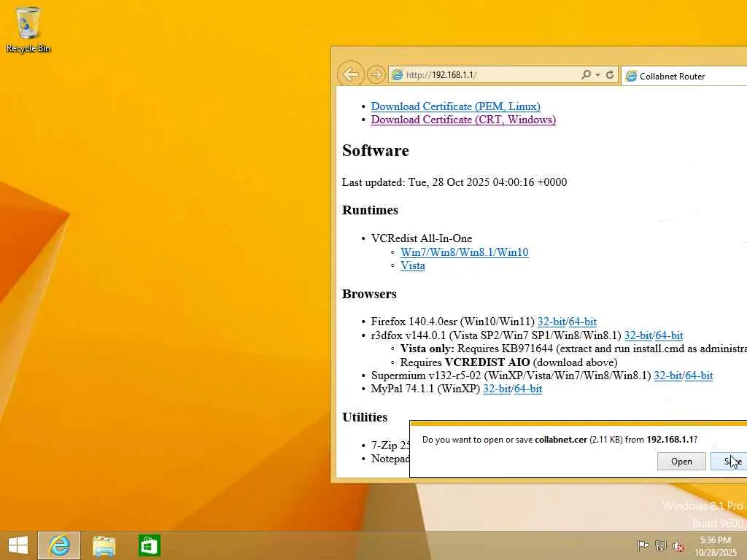The height and width of the screenshot is (560, 747).
Task: Click Internet Explorer taskbar icon
Action: coord(60,545)
